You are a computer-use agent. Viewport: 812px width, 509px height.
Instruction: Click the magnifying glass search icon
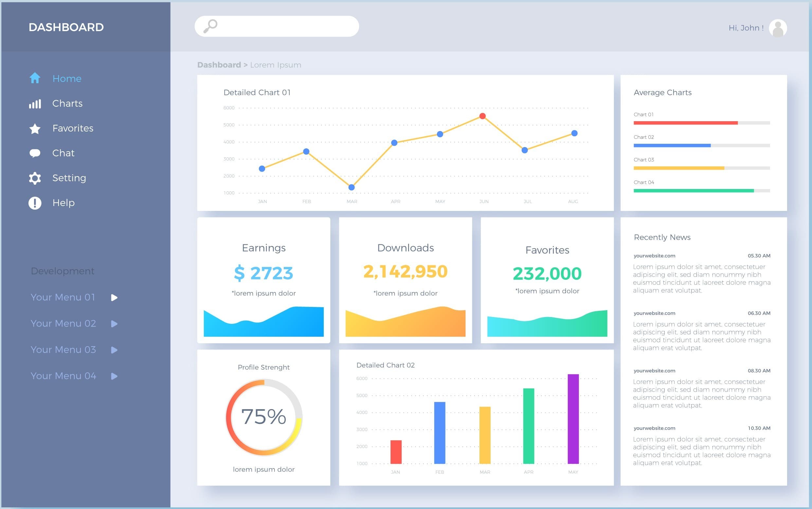click(210, 26)
